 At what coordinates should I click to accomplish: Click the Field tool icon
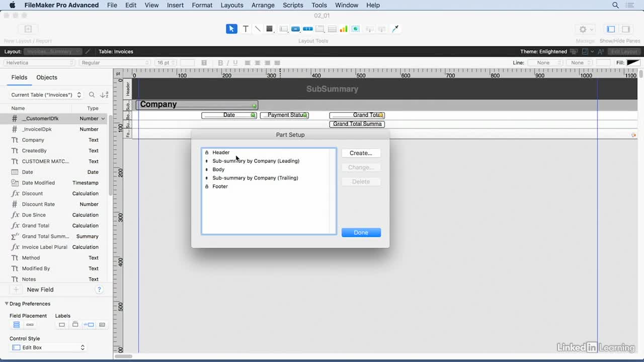click(x=370, y=29)
